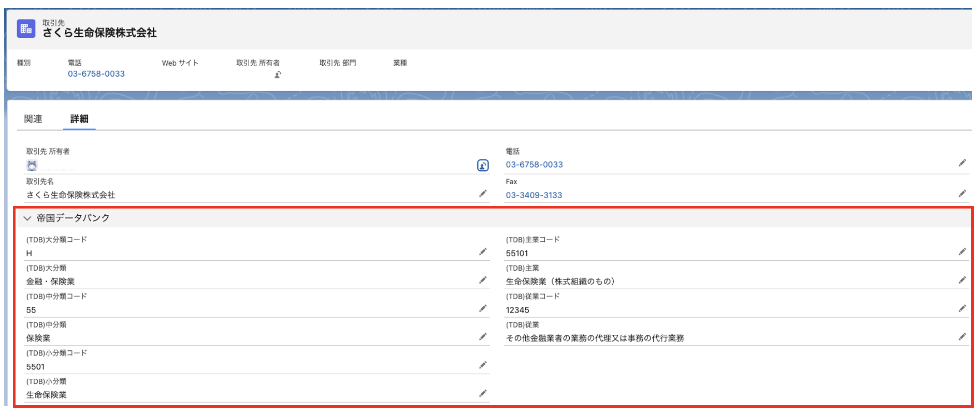980x415 pixels.
Task: Click the pencil icon for (TDB)主業
Action: coord(962,280)
